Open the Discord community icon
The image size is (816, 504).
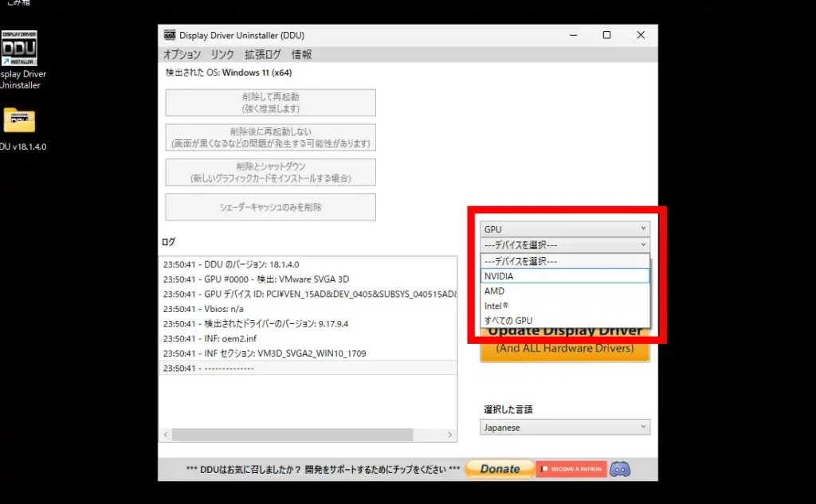coord(620,470)
